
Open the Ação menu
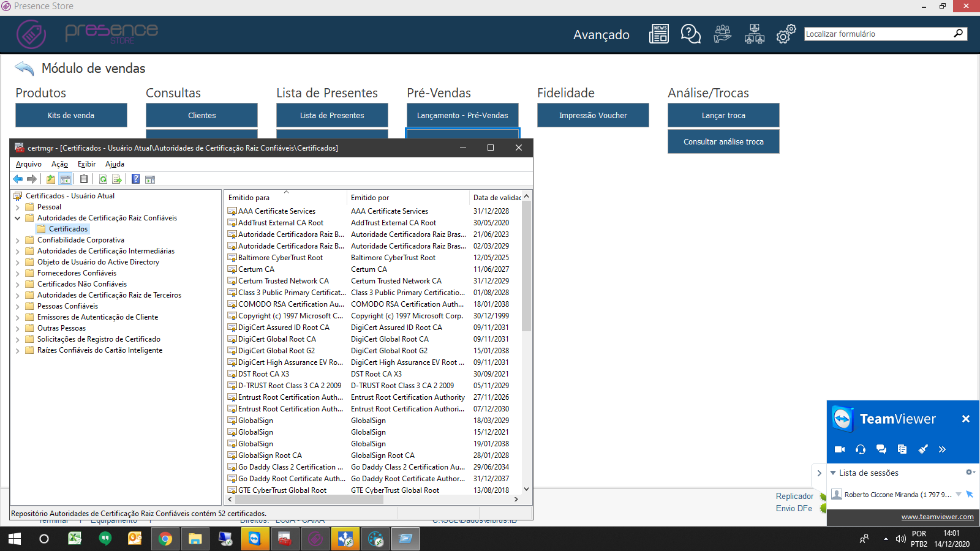point(59,164)
